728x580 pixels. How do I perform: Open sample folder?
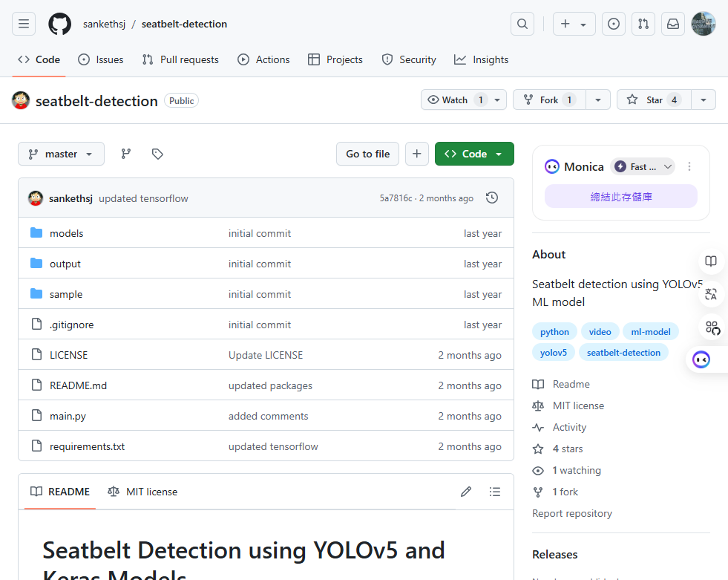coord(66,294)
